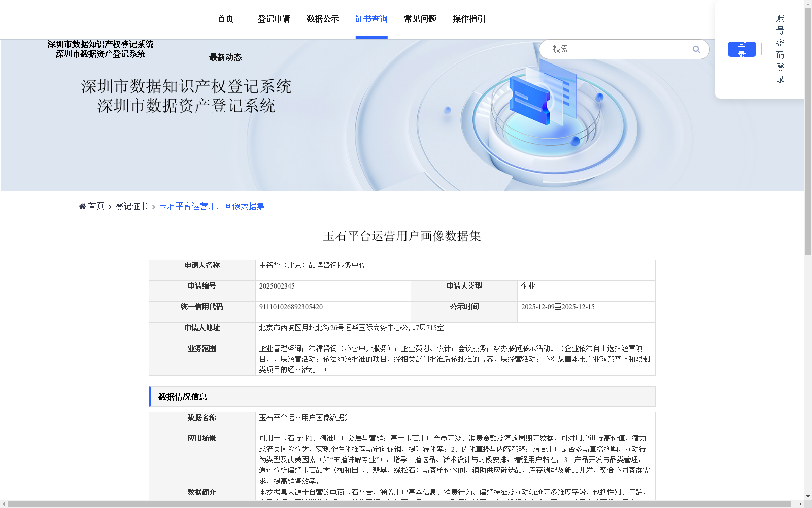
Task: Go to 登记证书 in the breadcrumb
Action: (131, 206)
